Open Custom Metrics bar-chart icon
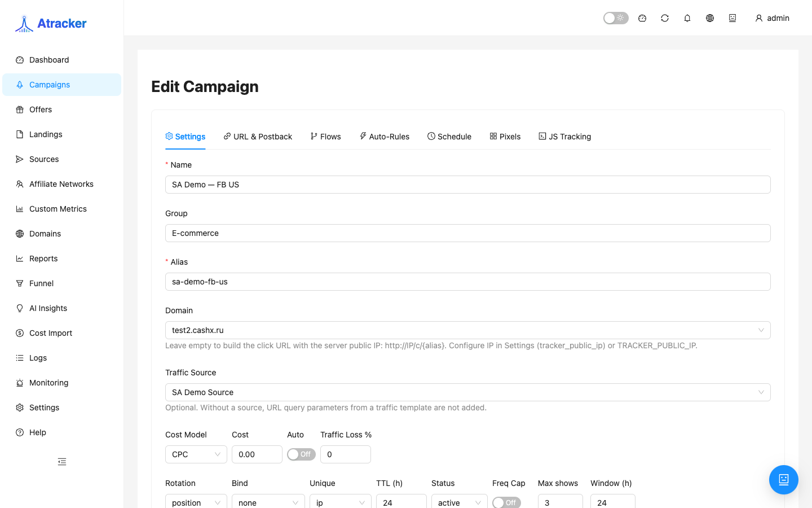The height and width of the screenshot is (508, 812). tap(20, 209)
